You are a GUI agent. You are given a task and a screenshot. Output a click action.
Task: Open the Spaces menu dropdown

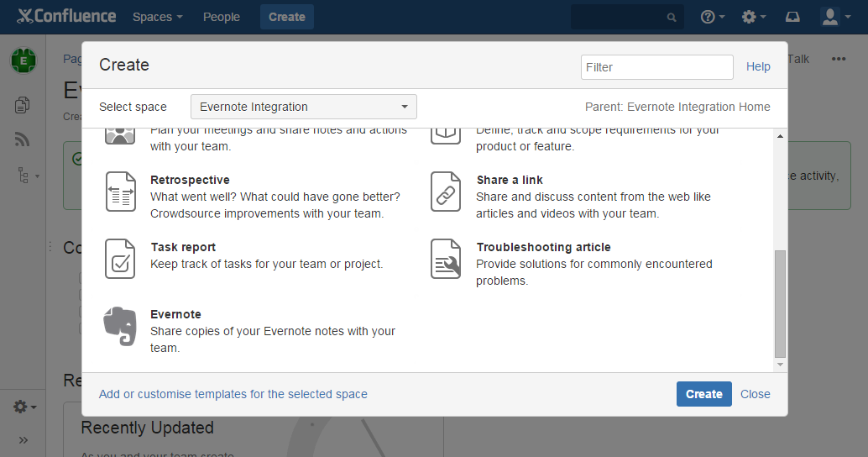coord(157,17)
